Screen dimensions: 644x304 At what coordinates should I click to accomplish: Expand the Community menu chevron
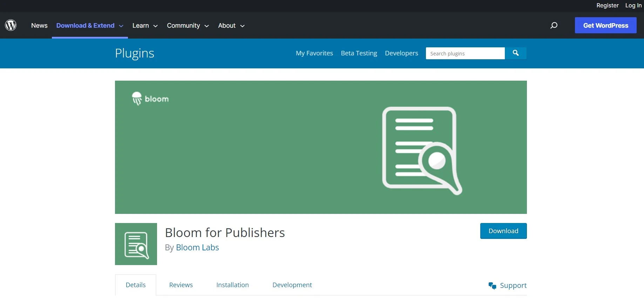click(x=207, y=26)
